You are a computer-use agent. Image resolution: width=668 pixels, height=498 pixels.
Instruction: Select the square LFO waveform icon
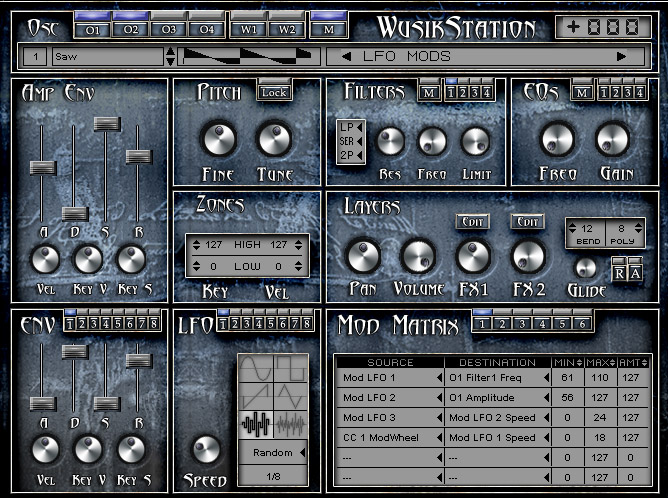tap(291, 368)
